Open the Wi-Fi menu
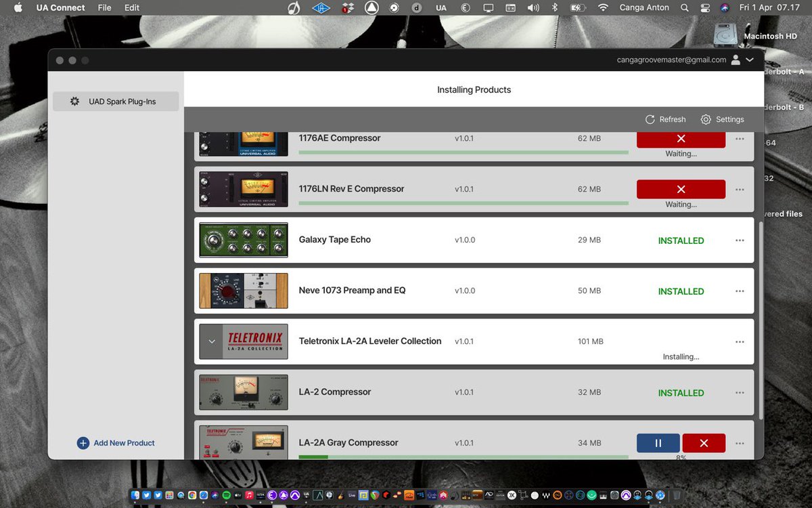 (x=603, y=7)
